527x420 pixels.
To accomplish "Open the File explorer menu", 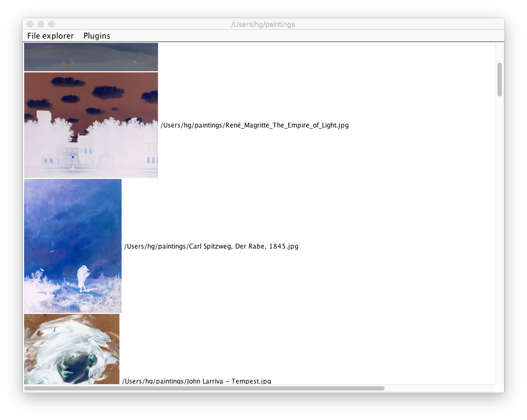I will coord(50,36).
